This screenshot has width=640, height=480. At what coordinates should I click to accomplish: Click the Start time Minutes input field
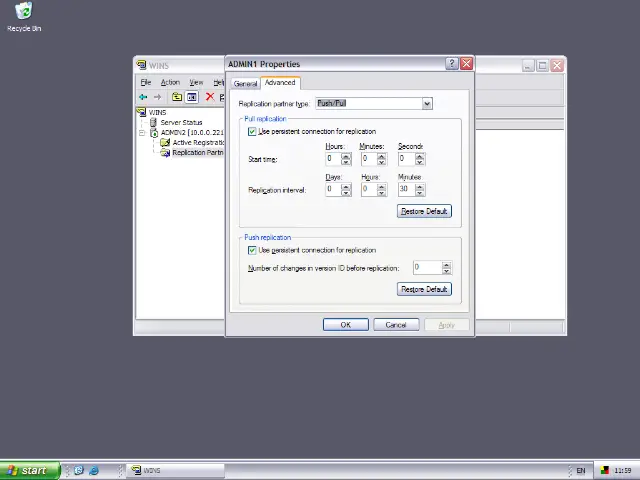[x=369, y=159]
